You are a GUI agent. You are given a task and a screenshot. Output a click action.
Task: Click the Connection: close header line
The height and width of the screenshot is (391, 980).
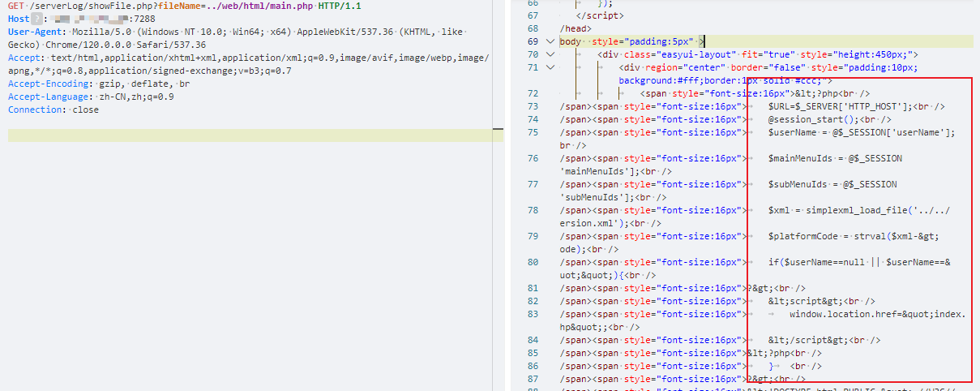click(53, 110)
